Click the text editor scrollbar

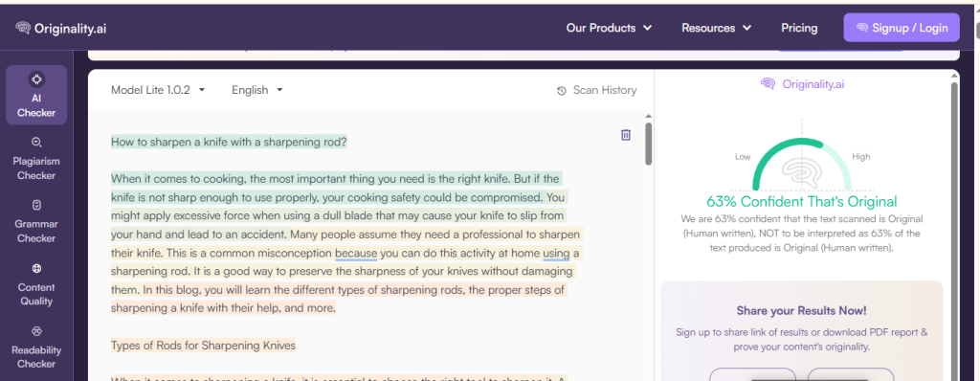point(648,144)
